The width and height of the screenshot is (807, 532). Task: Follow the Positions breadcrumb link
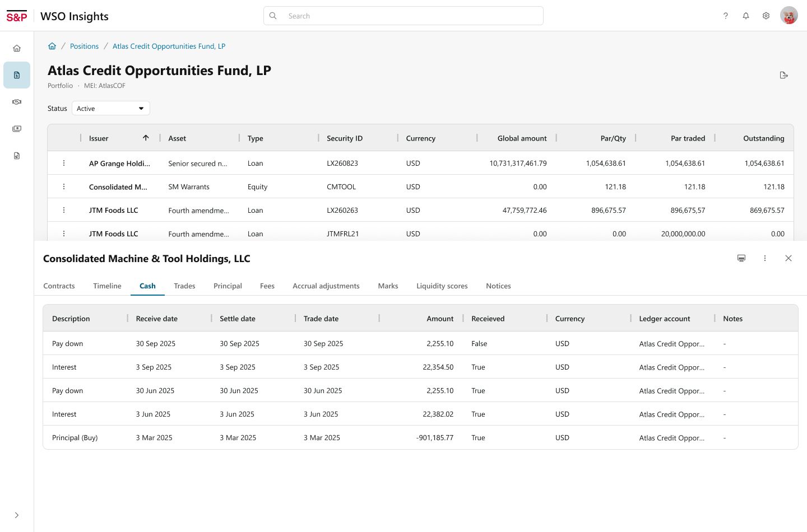[84, 46]
